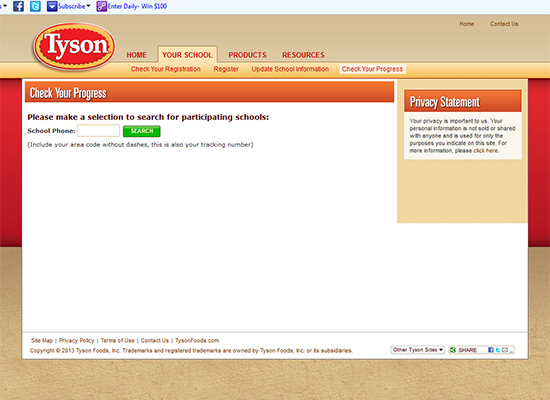The image size is (550, 400).
Task: Open the Privacy Policy footer link
Action: coord(76,340)
